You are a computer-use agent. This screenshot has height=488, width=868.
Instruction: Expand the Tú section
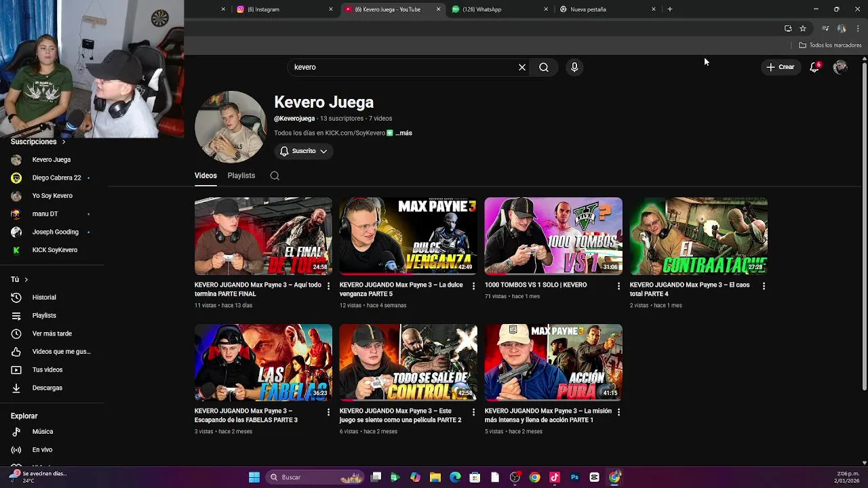(x=19, y=279)
